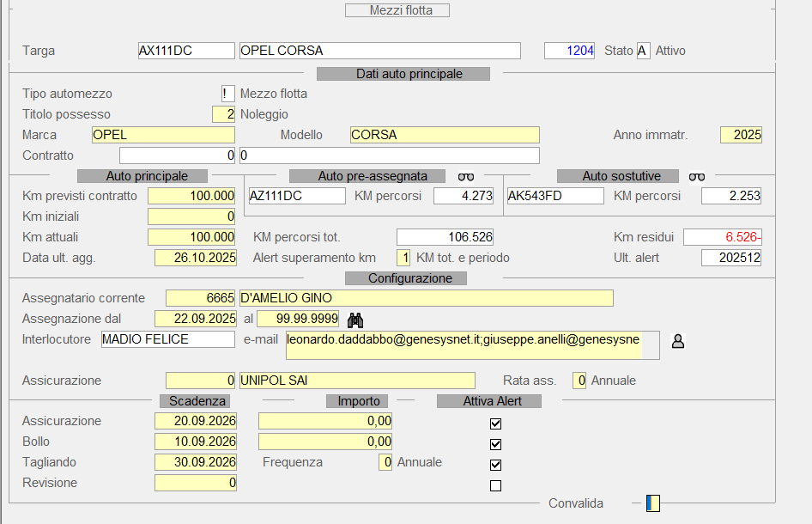Select the Anno immatr. field 2025
Image resolution: width=812 pixels, height=524 pixels.
742,135
